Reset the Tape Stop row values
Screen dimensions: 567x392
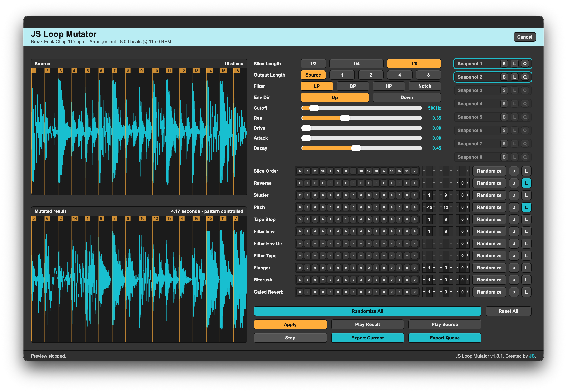(514, 219)
